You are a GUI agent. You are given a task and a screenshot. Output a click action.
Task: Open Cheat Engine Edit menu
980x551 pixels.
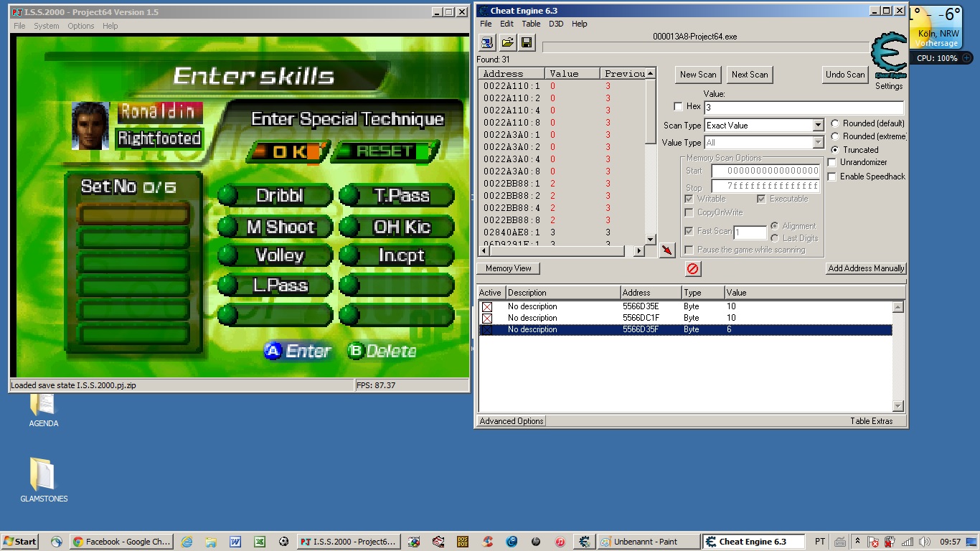[x=507, y=24]
